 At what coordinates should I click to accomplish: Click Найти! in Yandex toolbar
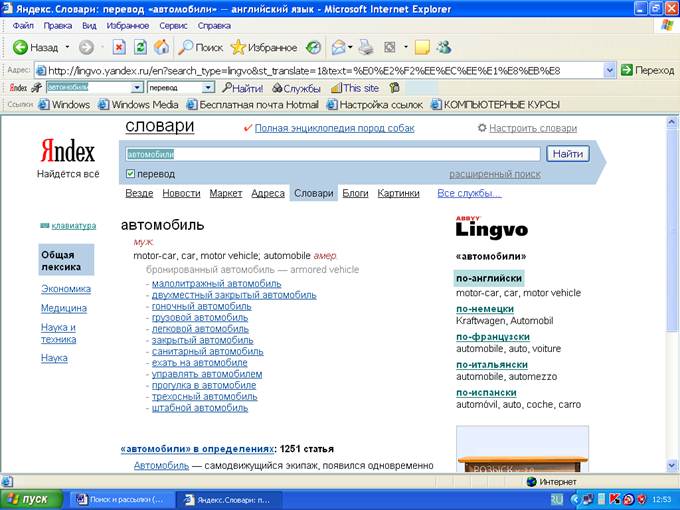pyautogui.click(x=243, y=88)
